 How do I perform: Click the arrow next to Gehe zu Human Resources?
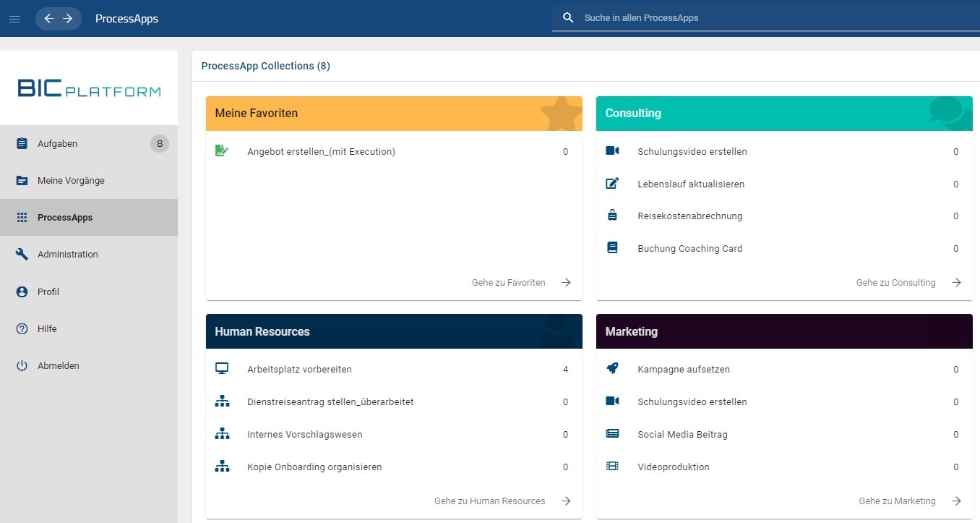click(566, 501)
